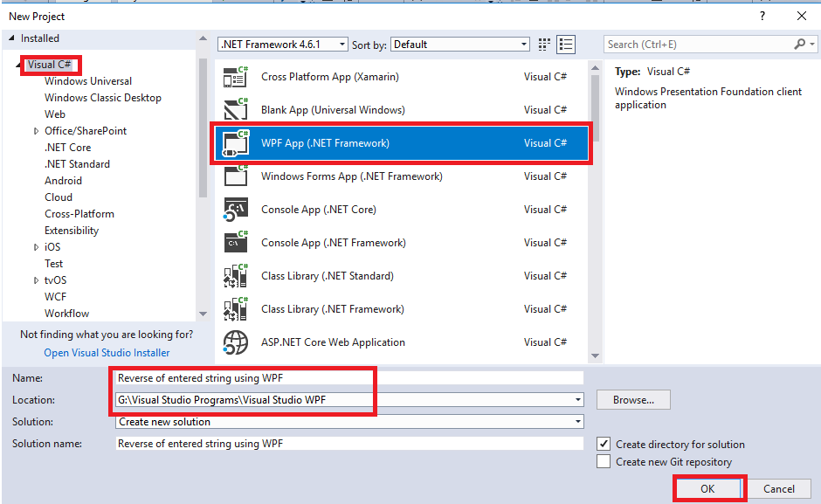Select the .NET Core category

(67, 148)
